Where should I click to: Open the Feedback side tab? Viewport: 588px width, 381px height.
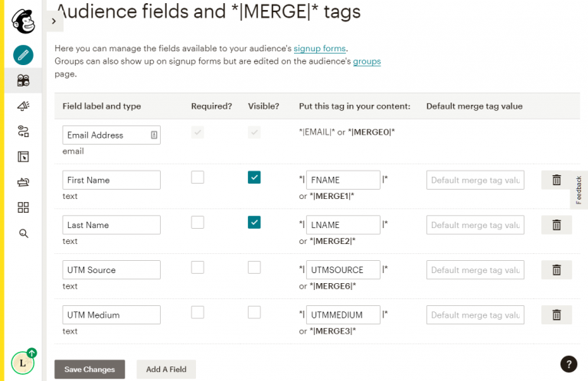tap(579, 190)
